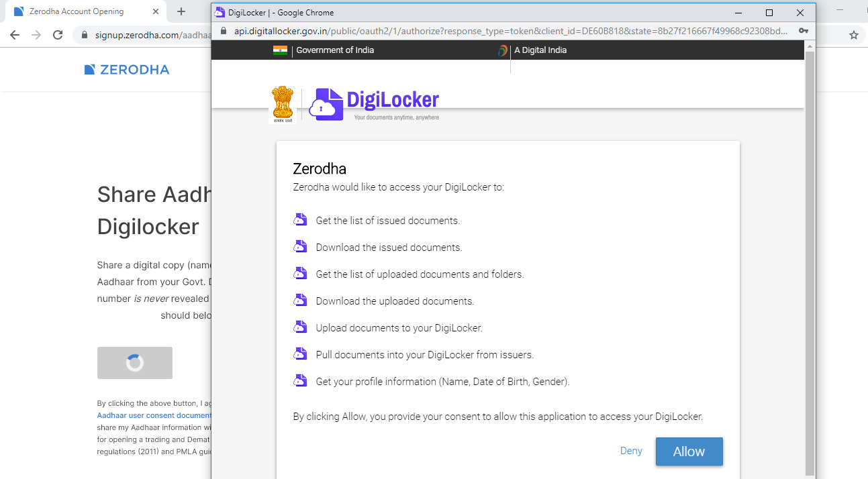Select the Zerodha Account Opening tab
The image size is (868, 479).
77,11
